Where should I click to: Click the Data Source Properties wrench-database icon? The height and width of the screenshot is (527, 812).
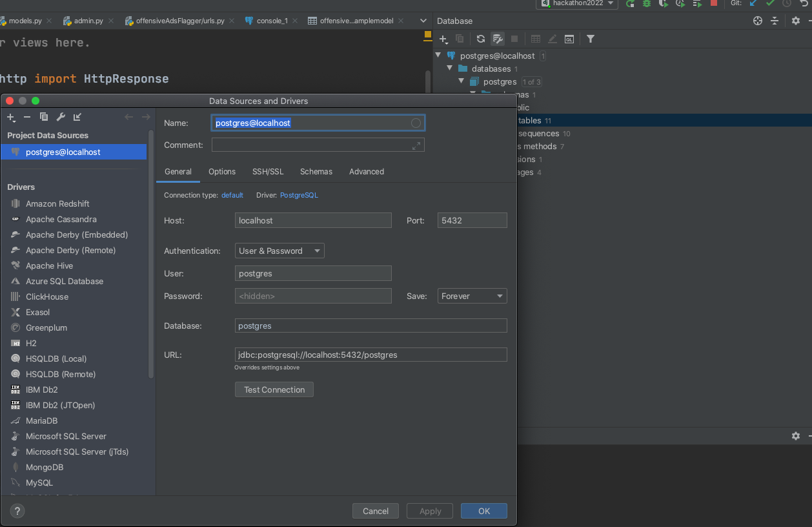498,39
